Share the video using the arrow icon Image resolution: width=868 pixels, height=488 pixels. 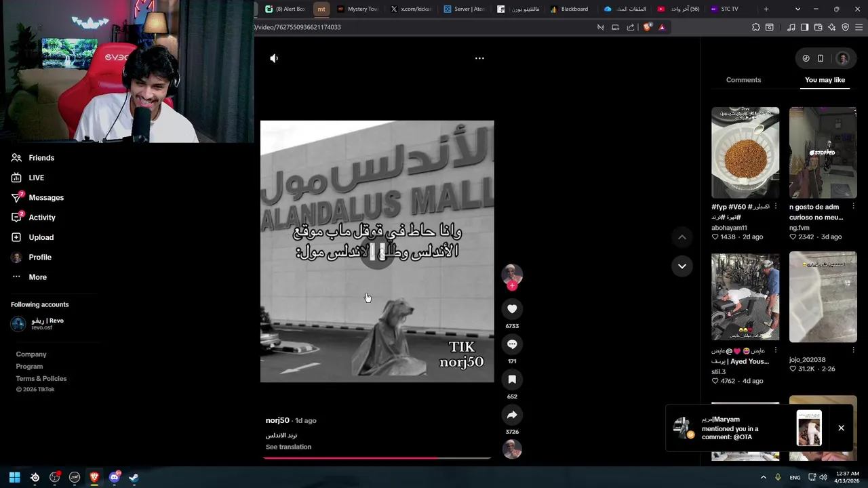click(512, 415)
